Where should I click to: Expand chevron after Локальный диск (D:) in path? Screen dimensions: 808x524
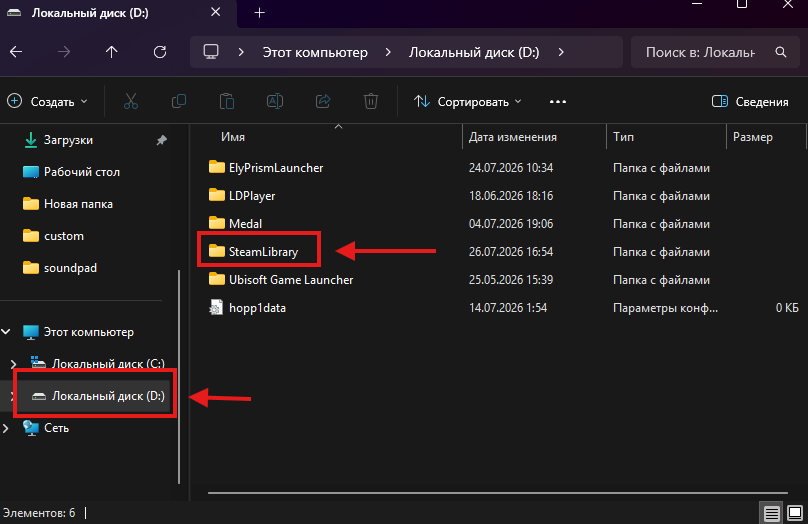click(561, 52)
